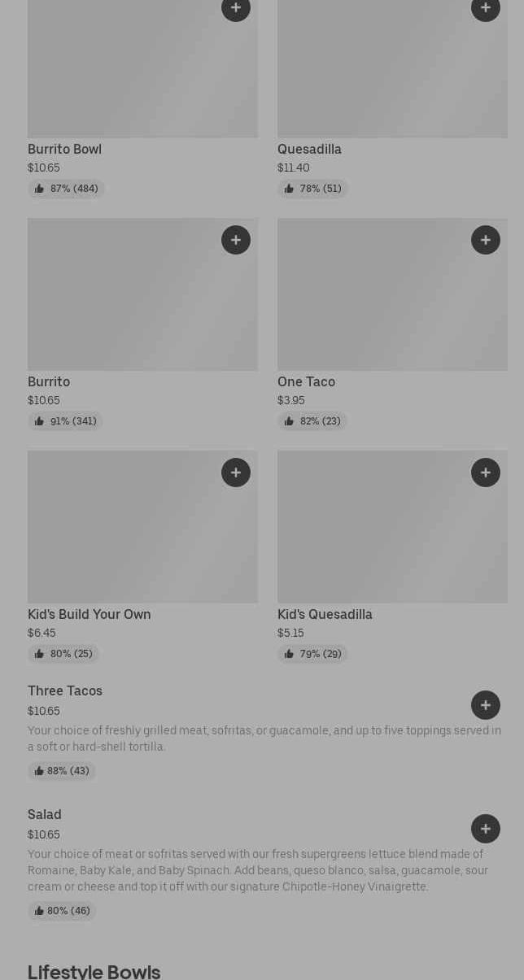524x980 pixels.
Task: Add Salad with the plus button
Action: click(486, 829)
